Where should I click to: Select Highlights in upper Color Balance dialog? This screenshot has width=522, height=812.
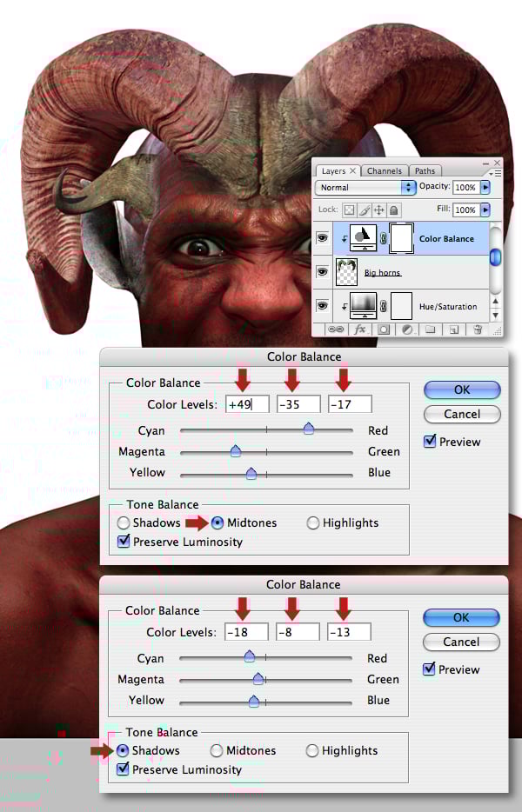point(312,523)
